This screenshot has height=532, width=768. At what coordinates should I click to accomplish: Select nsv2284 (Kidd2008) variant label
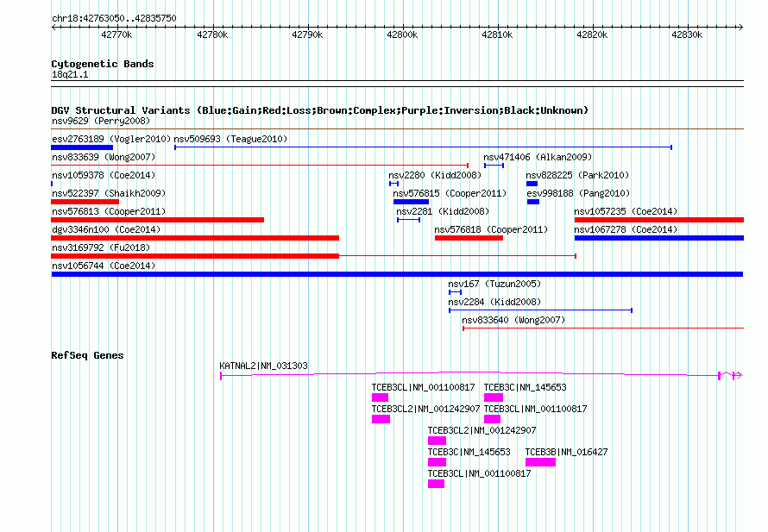(494, 302)
